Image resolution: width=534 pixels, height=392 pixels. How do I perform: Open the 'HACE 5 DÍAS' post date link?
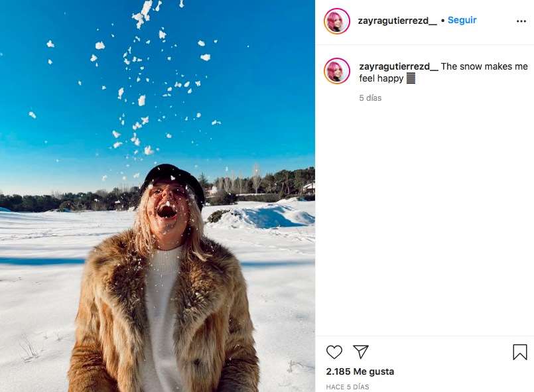point(348,387)
